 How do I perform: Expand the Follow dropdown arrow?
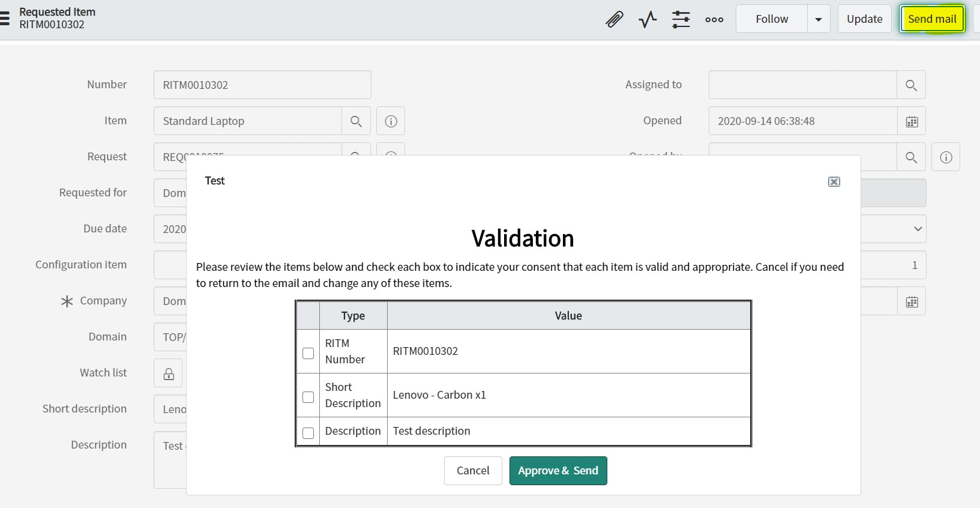coord(819,19)
